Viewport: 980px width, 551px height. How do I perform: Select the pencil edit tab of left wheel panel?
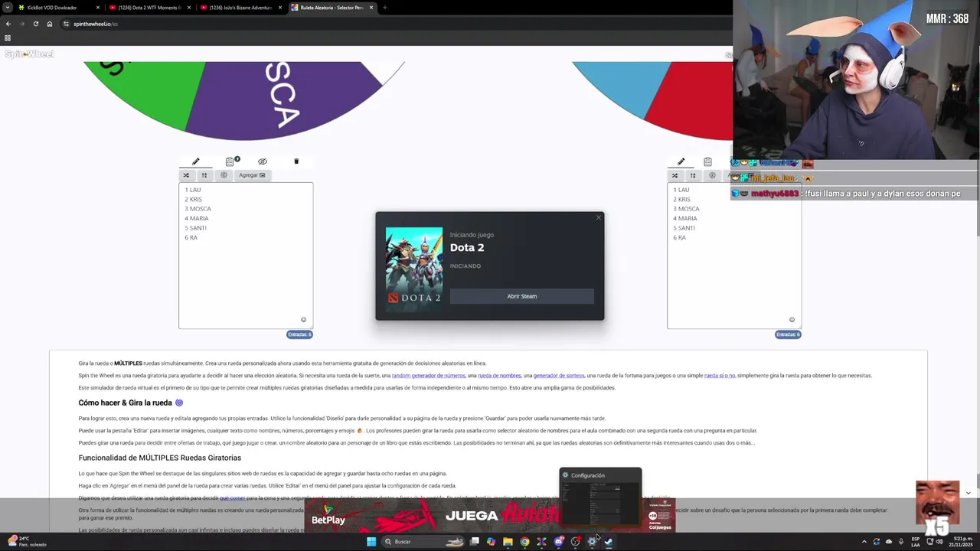pos(195,161)
